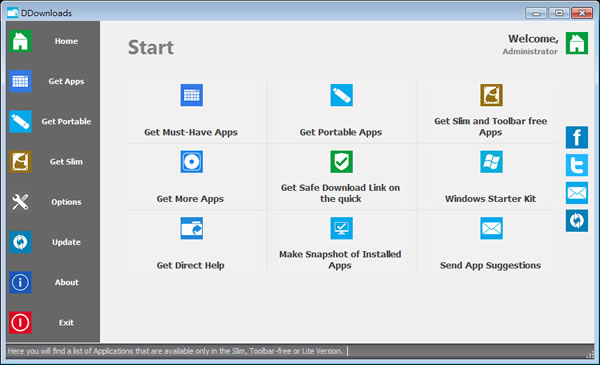The height and width of the screenshot is (365, 600).
Task: Click the Get Direct Help folder icon
Action: click(191, 228)
